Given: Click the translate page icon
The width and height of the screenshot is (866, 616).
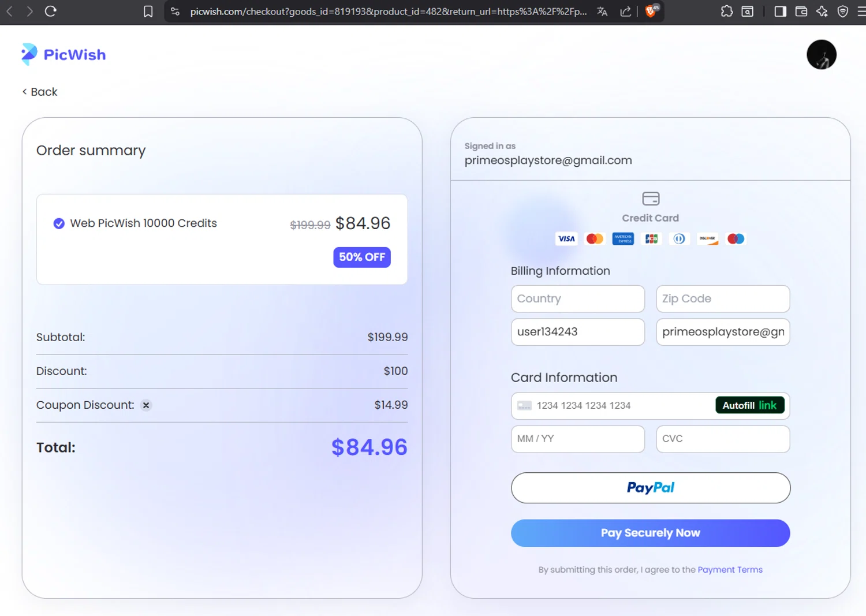Looking at the screenshot, I should coord(602,12).
